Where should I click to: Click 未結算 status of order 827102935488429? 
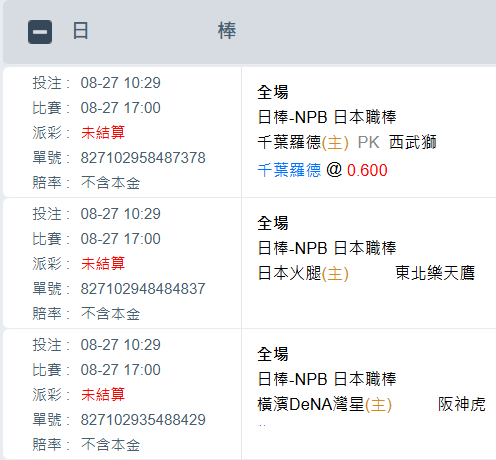coord(103,394)
